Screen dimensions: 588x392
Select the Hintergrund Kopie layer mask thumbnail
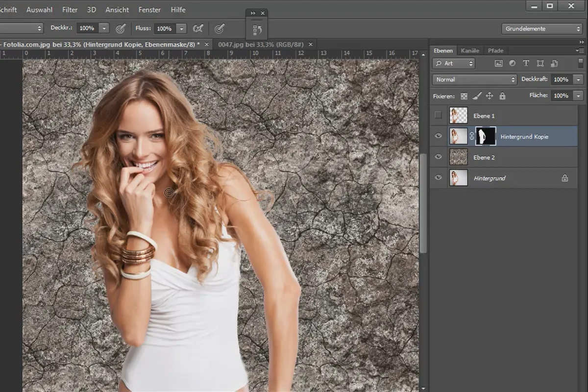pos(486,136)
